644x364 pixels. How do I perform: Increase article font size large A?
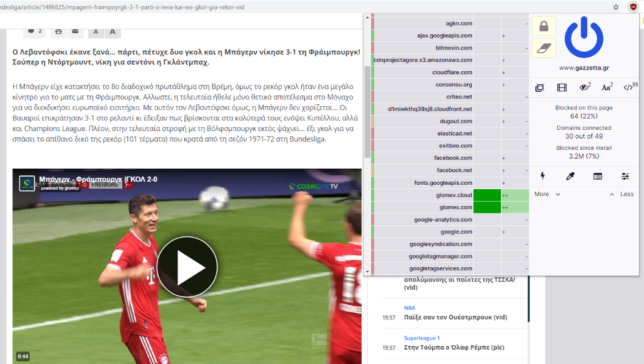[x=112, y=32]
